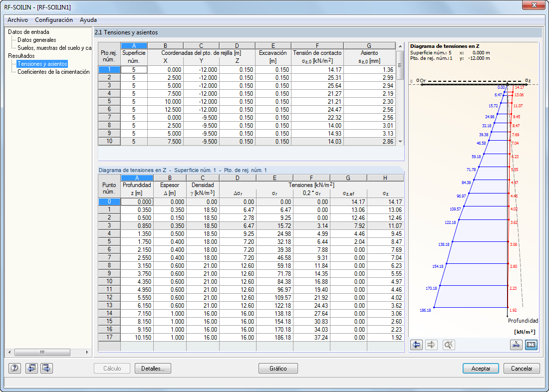549x392 pixels.
Task: Select Datos generales under Datos de entrada
Action: coord(35,39)
